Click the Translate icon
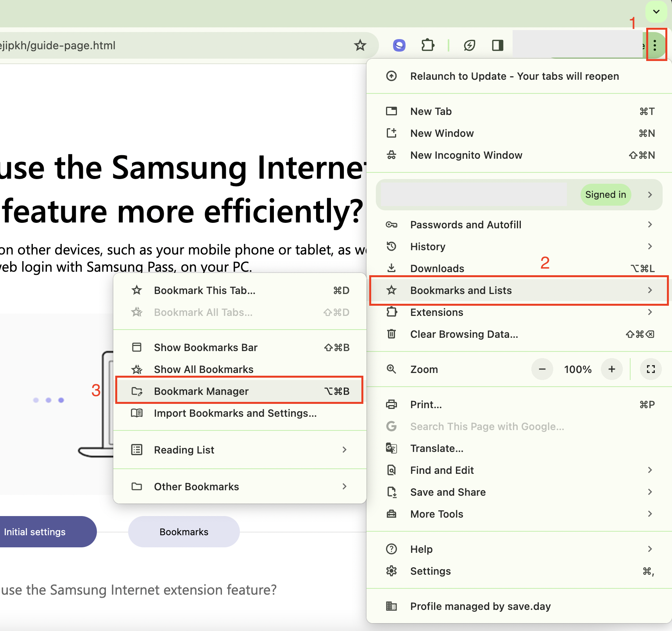This screenshot has width=672, height=631. point(391,448)
